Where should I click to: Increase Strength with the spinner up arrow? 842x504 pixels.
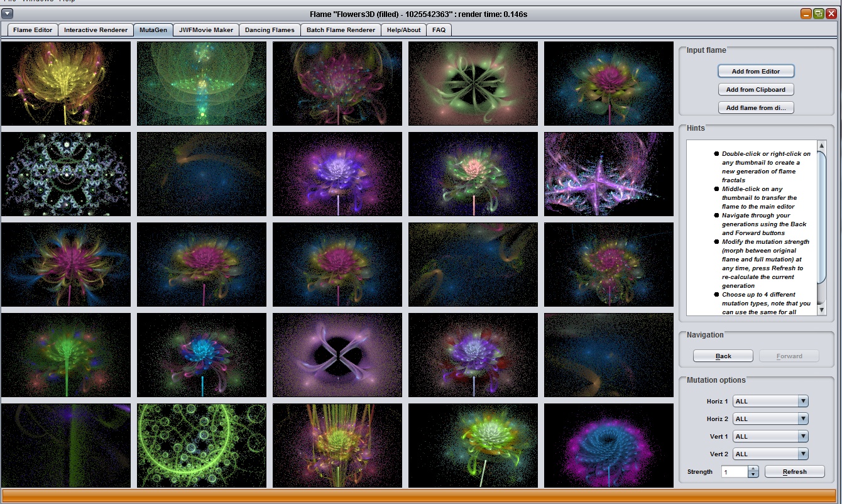point(753,468)
